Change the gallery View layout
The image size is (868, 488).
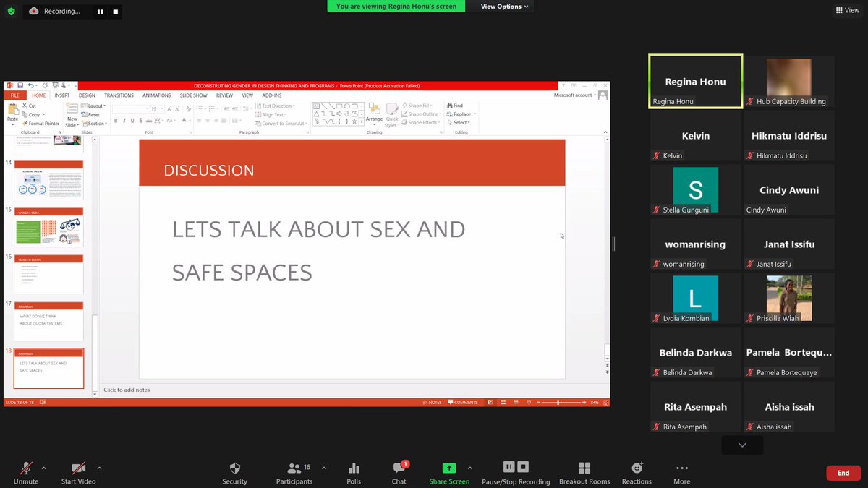coord(847,10)
